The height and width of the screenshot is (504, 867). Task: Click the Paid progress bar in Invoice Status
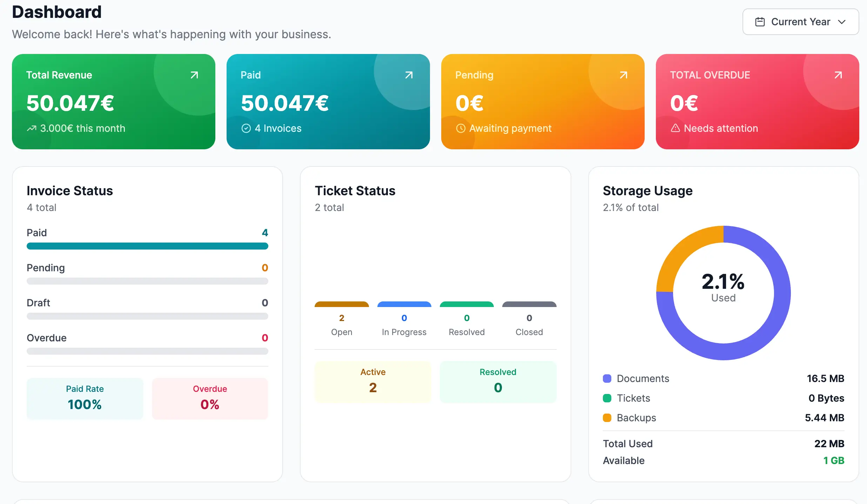pyautogui.click(x=147, y=246)
